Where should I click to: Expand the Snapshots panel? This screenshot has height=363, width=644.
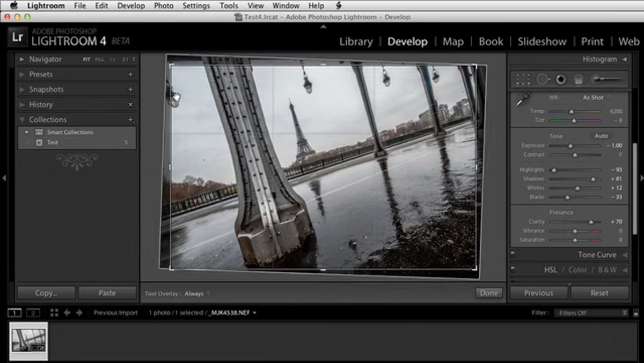coord(22,90)
